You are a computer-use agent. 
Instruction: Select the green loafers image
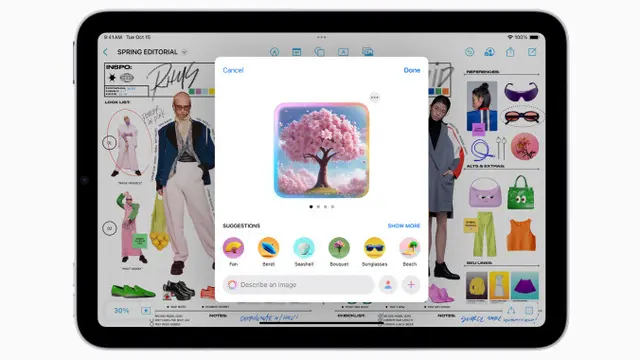click(x=133, y=291)
